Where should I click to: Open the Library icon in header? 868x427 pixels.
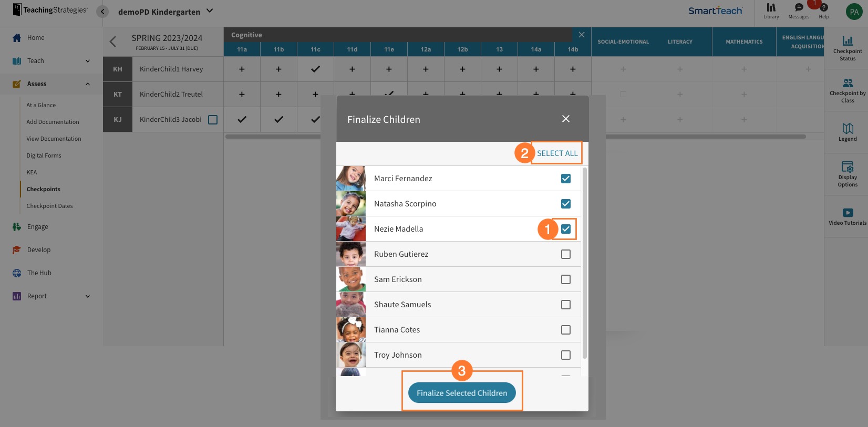pyautogui.click(x=771, y=11)
